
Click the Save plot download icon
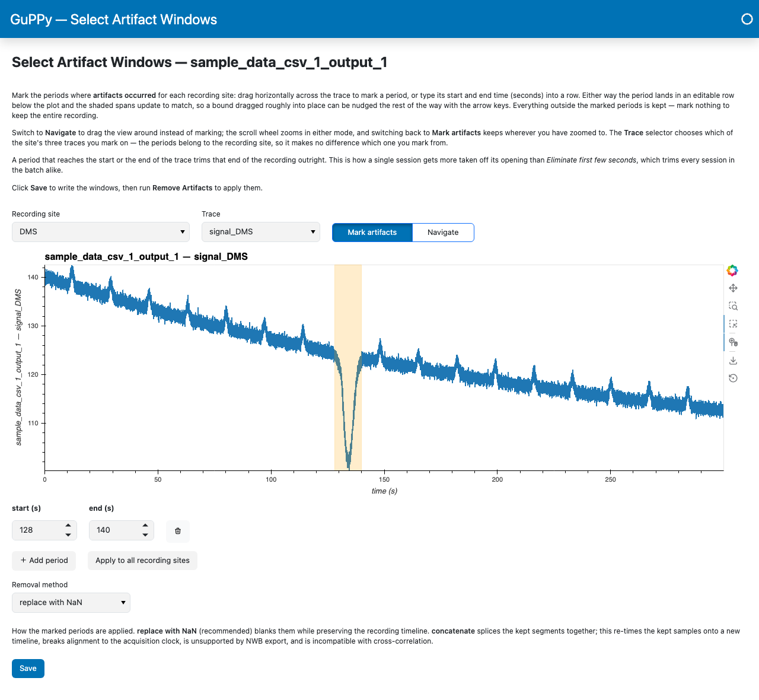pyautogui.click(x=733, y=360)
